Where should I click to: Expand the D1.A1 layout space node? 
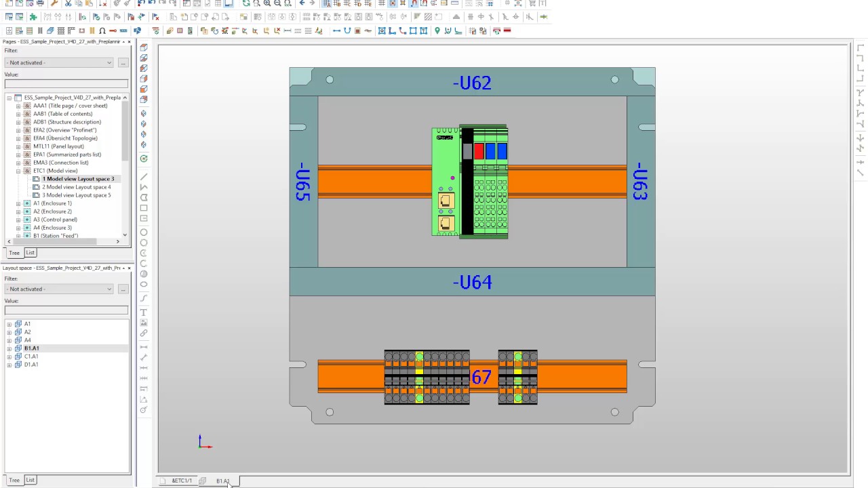pos(9,365)
